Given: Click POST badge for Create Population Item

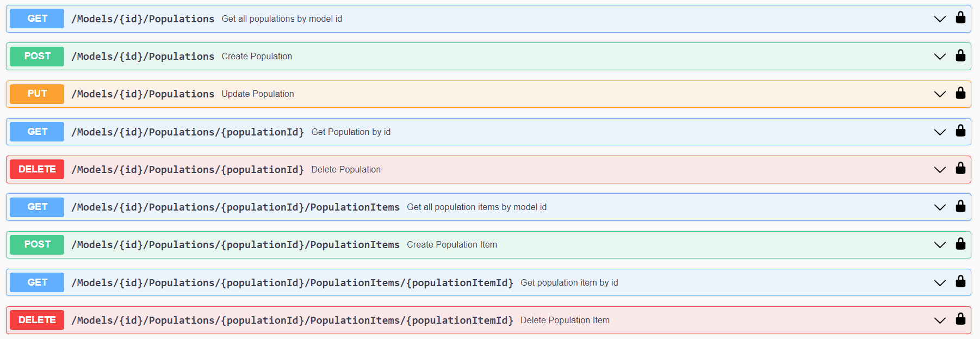Looking at the screenshot, I should (37, 244).
